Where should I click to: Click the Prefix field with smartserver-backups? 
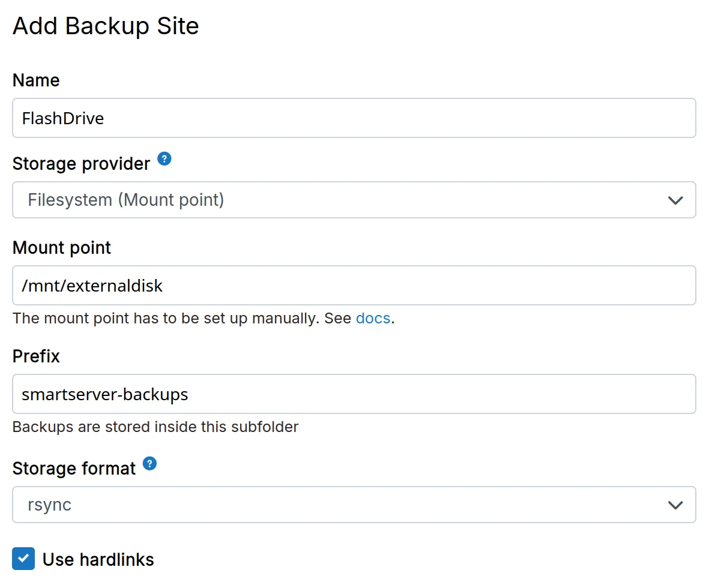[x=354, y=394]
